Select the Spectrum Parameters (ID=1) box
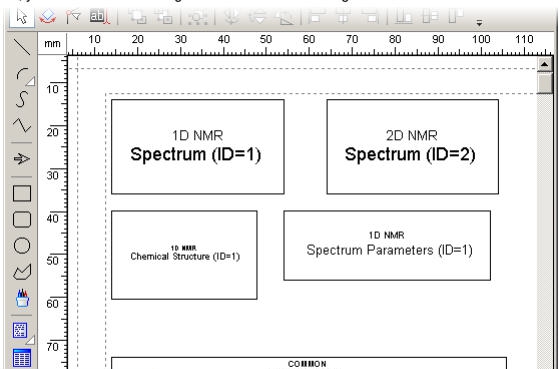The height and width of the screenshot is (369, 559). tap(387, 245)
